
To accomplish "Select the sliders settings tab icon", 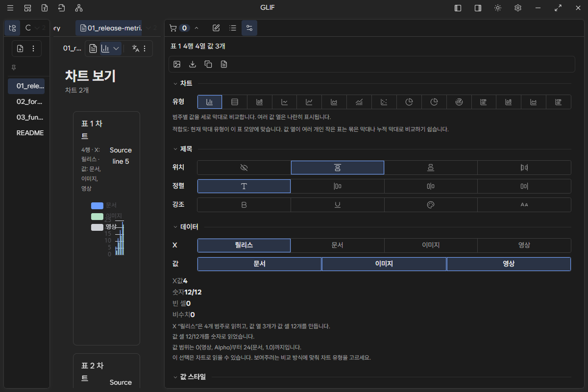I will (x=249, y=28).
